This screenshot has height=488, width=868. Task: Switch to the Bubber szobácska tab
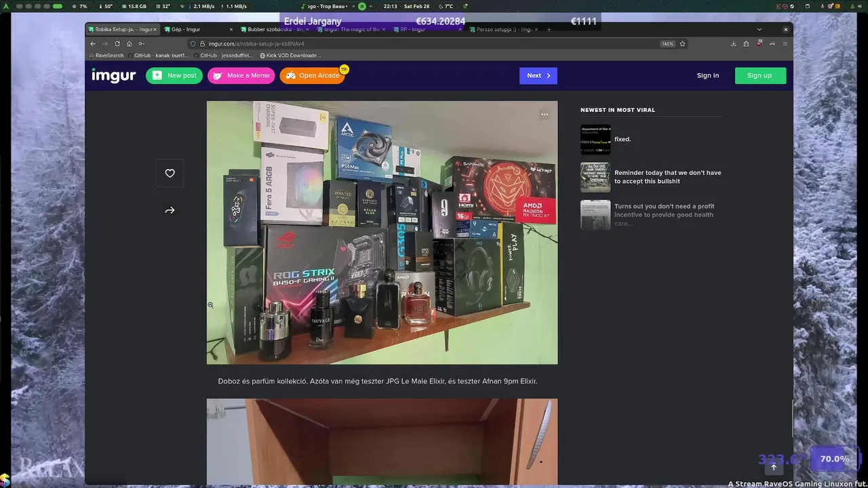(275, 30)
